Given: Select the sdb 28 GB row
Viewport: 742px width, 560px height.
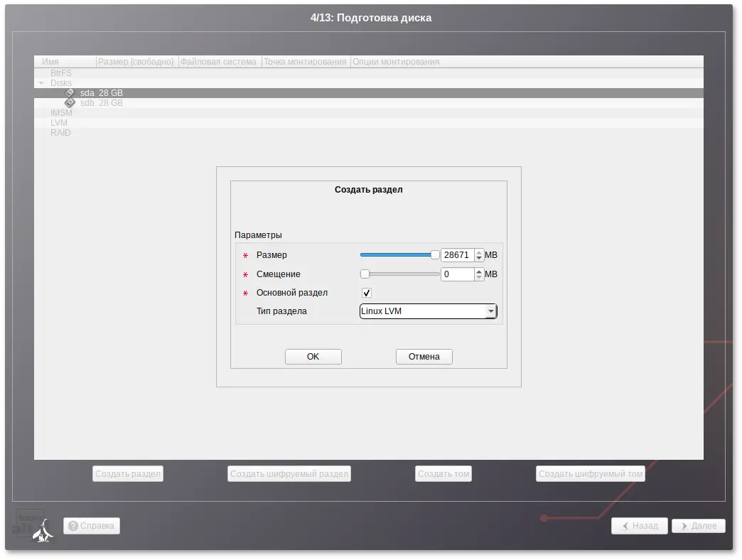Looking at the screenshot, I should 369,102.
